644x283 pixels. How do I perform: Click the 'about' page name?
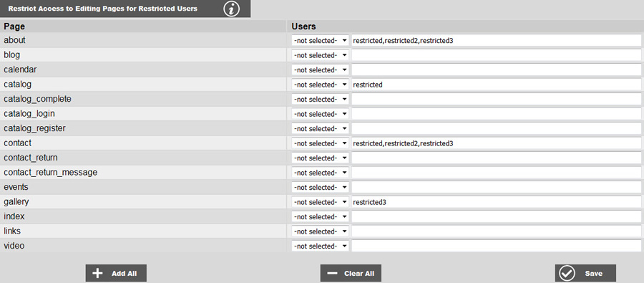pos(14,40)
